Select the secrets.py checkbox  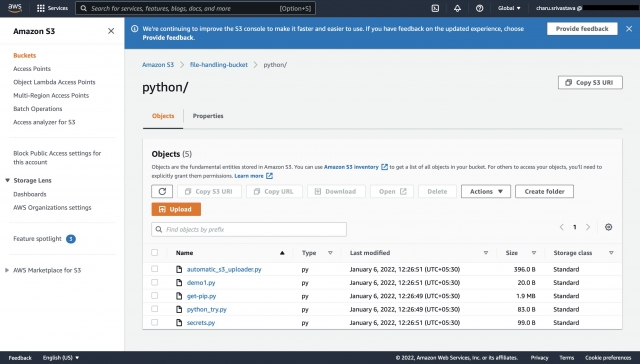[154, 322]
